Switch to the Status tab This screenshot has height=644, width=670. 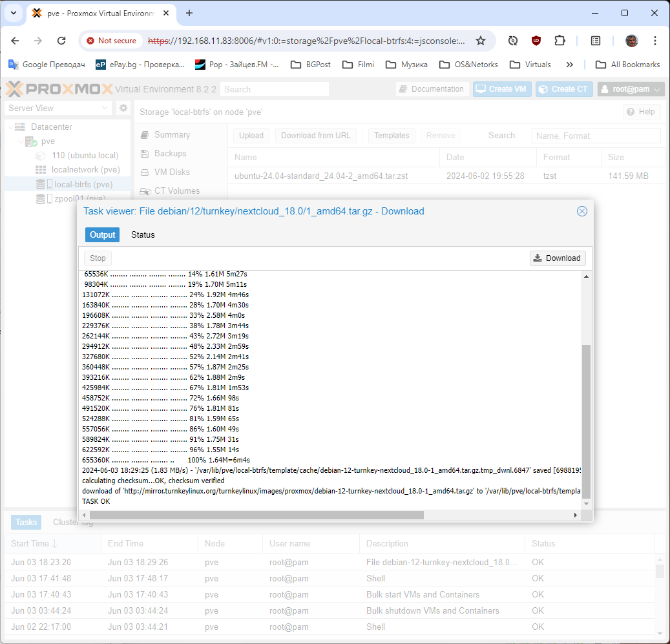click(x=143, y=235)
